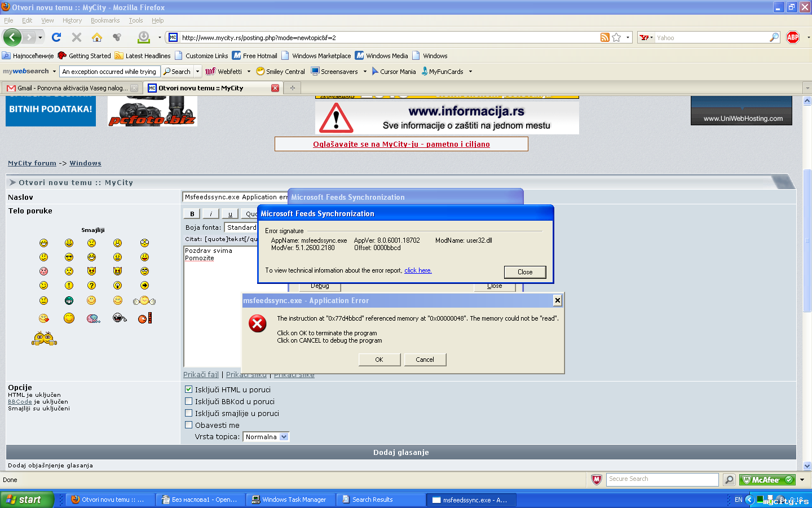Open Cursor Mania from the toolbar
This screenshot has width=812, height=508.
click(x=394, y=72)
